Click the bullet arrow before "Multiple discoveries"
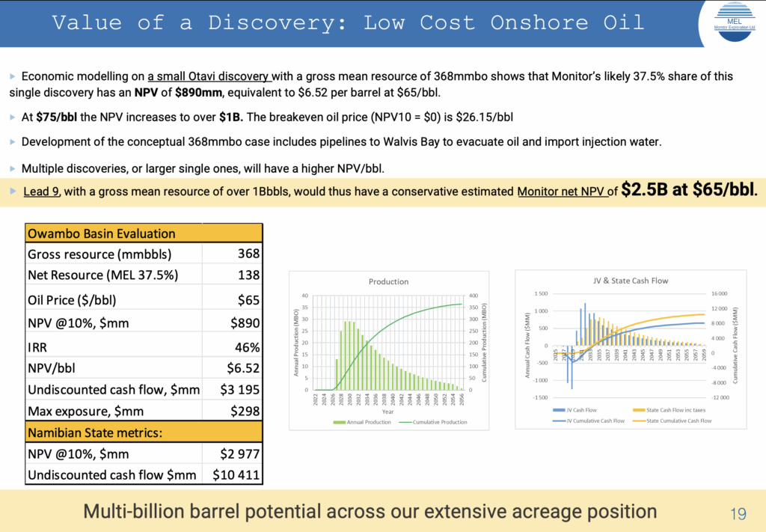This screenshot has width=766, height=532. coord(13,167)
